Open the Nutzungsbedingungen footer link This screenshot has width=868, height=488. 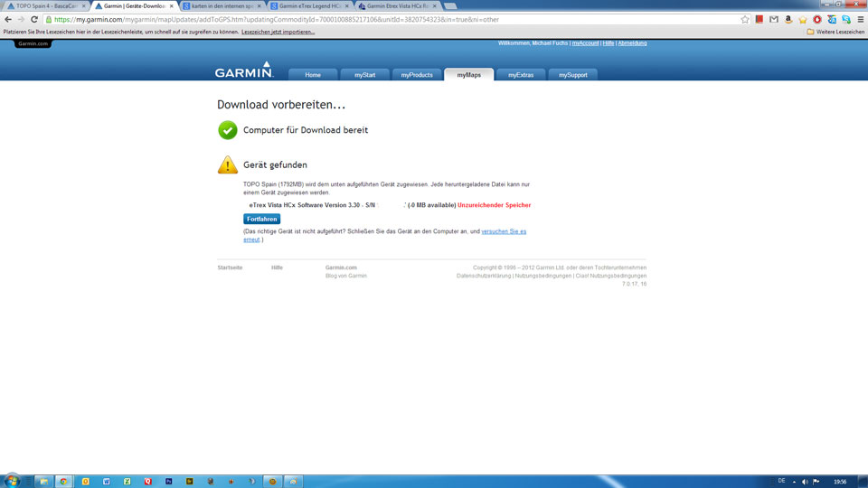543,277
